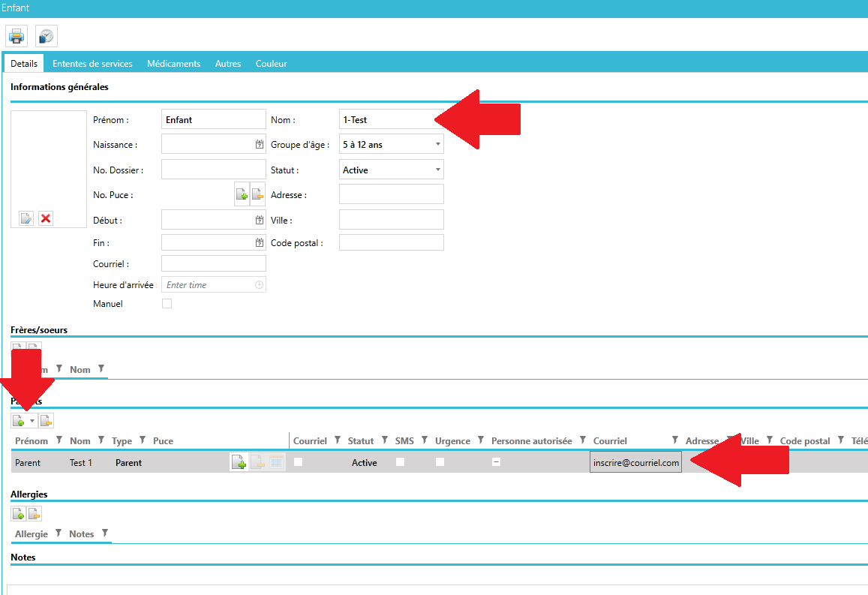Viewport: 868px width, 595px height.
Task: Filter the Frères/soeurs Nom column
Action: tap(101, 368)
